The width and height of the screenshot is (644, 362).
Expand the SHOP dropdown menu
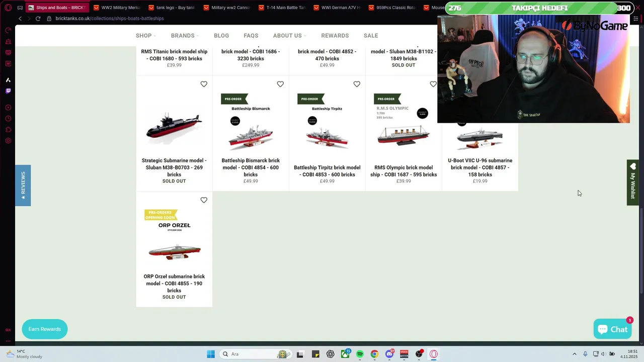click(x=146, y=36)
